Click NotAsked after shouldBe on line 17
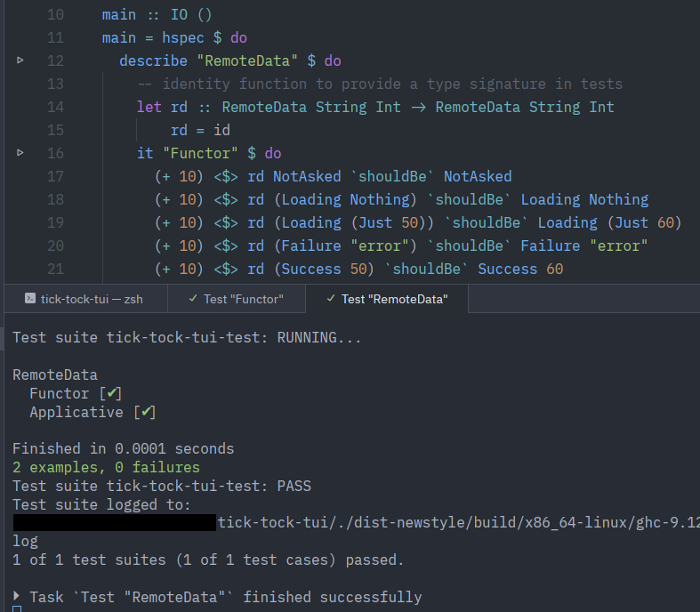The width and height of the screenshot is (700, 612). pos(478,176)
